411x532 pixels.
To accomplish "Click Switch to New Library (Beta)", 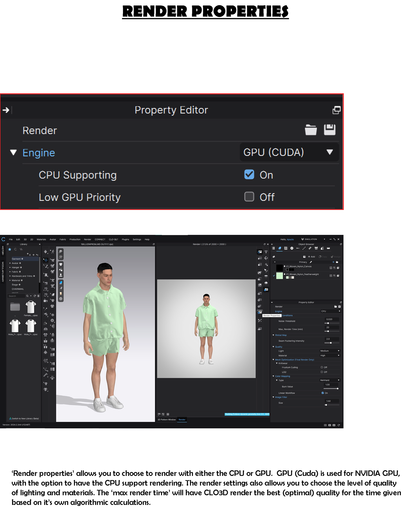I will (24, 419).
